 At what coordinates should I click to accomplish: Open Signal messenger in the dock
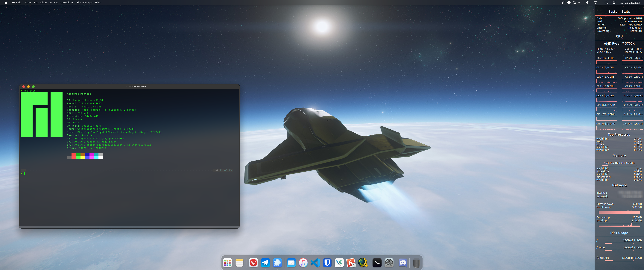[277, 263]
